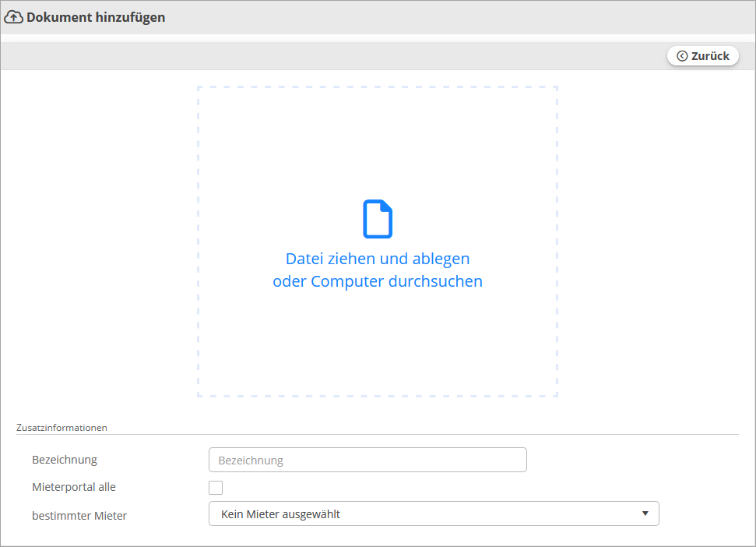The image size is (756, 547).
Task: Click the 'bestimmter Mieter' label
Action: [x=79, y=515]
